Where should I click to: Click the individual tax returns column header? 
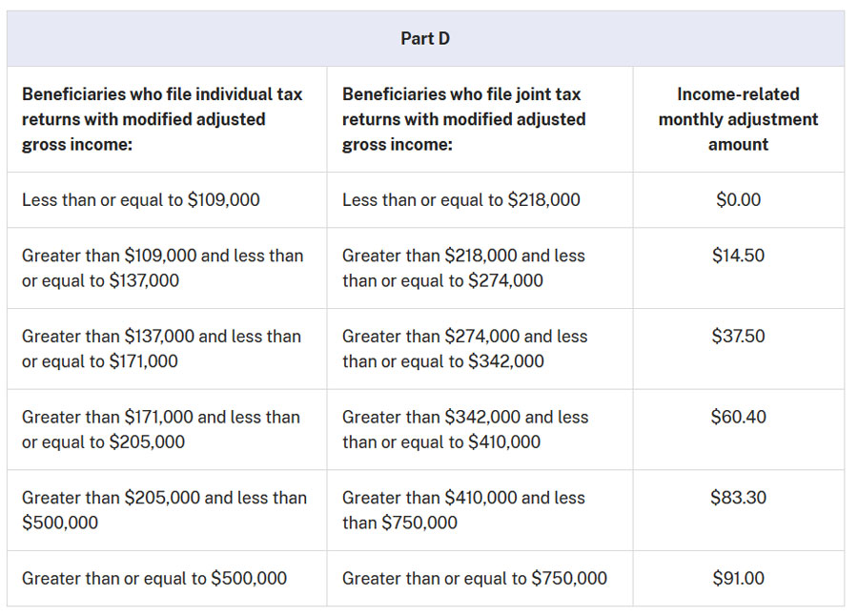click(163, 119)
